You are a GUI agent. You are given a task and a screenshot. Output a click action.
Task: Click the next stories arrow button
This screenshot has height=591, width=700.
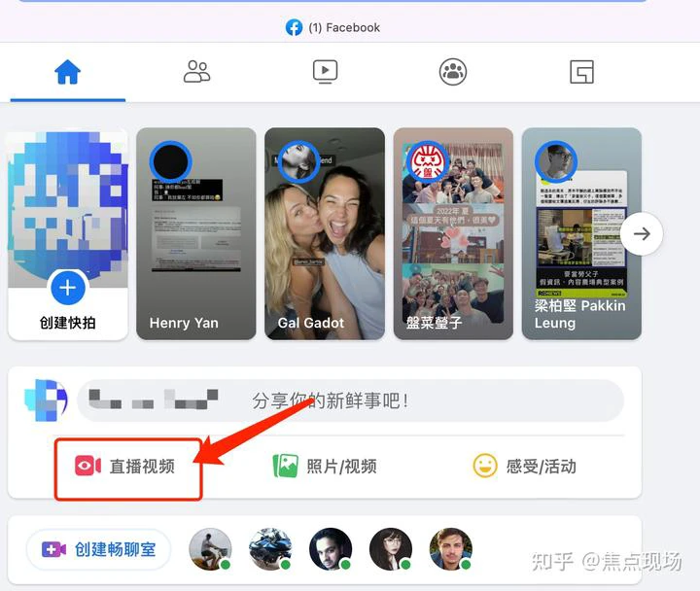click(x=642, y=234)
